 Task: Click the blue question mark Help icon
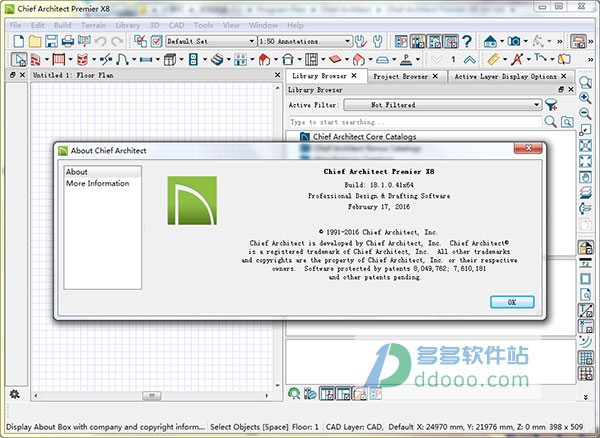pos(467,41)
